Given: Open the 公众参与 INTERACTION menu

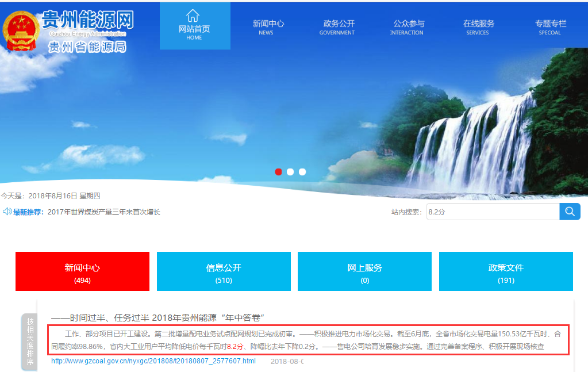Looking at the screenshot, I should coord(409,27).
